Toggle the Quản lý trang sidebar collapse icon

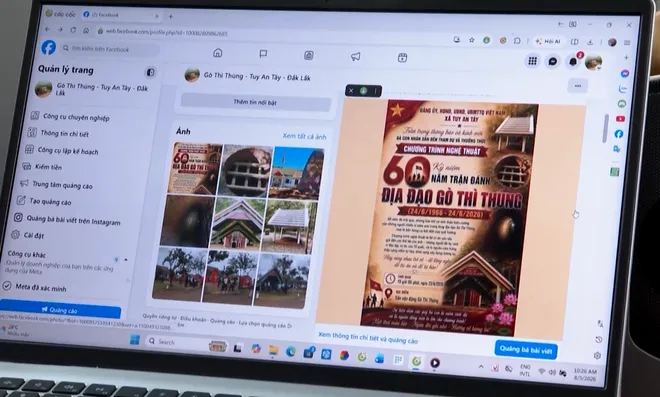coord(150,72)
